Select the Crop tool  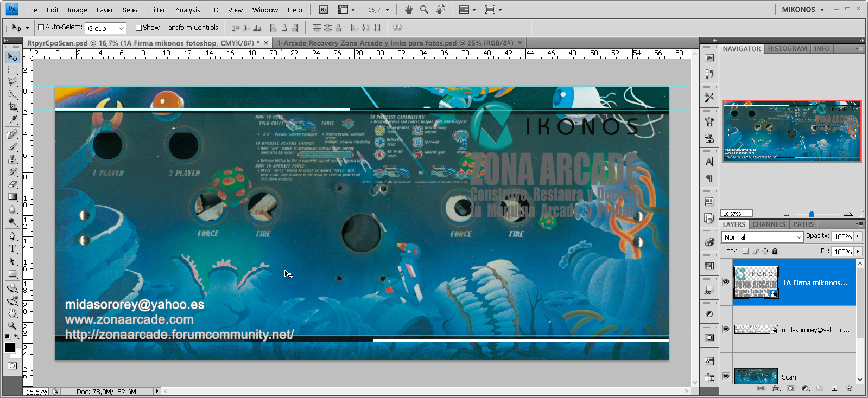tap(12, 107)
